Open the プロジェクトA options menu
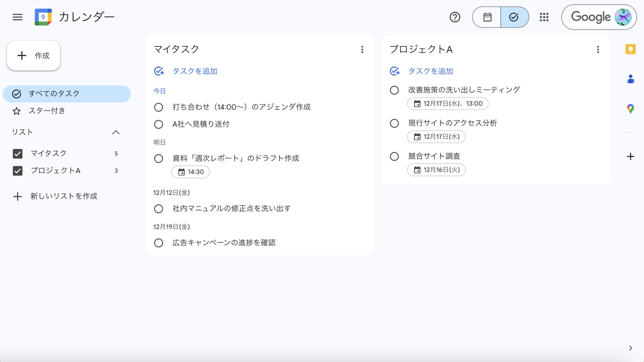The image size is (644, 362). pyautogui.click(x=598, y=49)
